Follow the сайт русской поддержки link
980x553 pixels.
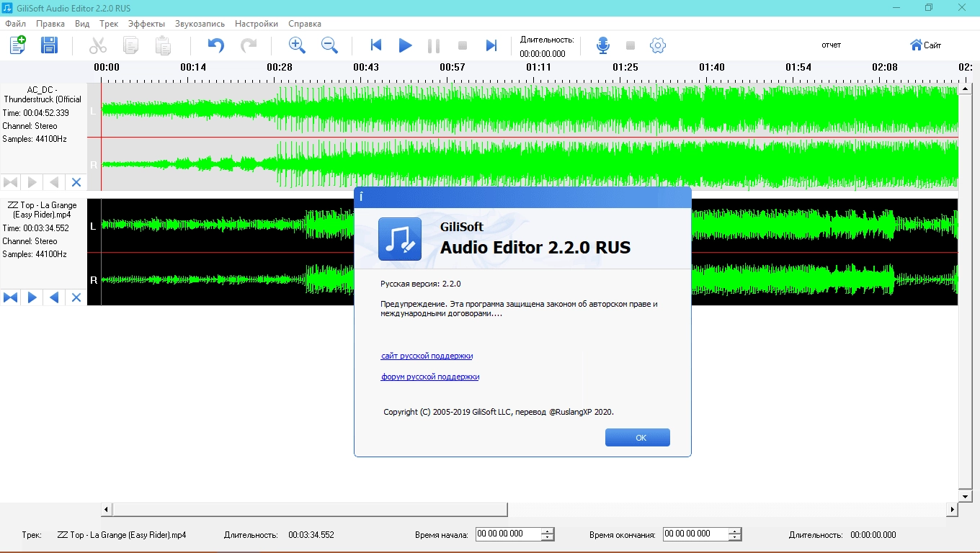[x=427, y=356]
